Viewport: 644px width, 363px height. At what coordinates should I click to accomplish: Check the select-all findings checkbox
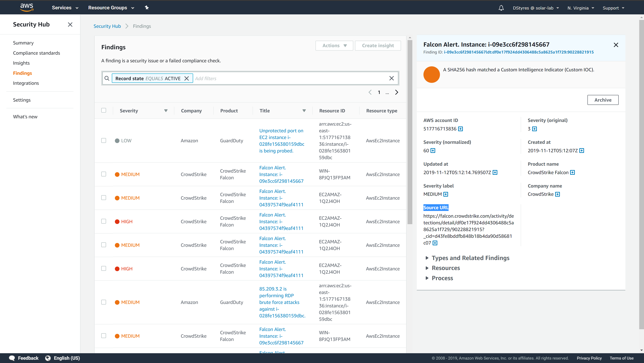[104, 110]
